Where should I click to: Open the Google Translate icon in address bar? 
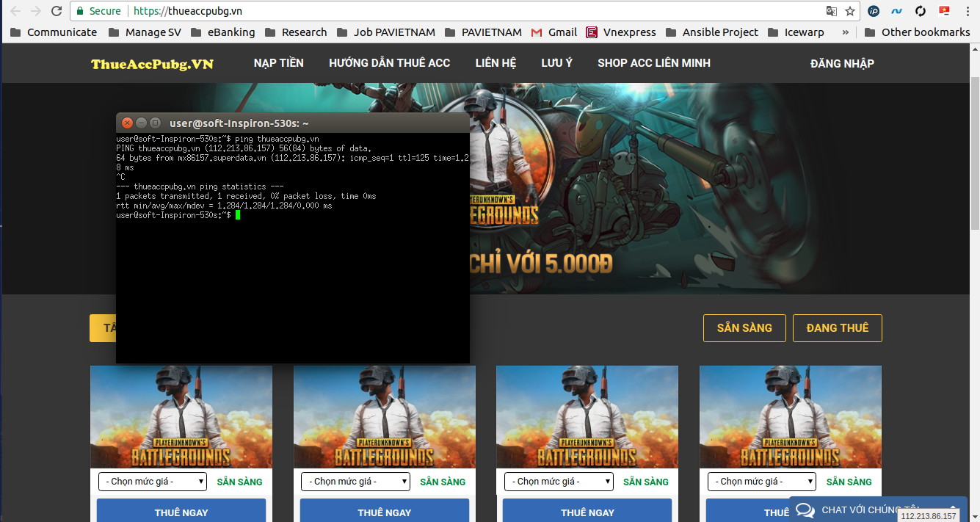(x=832, y=11)
